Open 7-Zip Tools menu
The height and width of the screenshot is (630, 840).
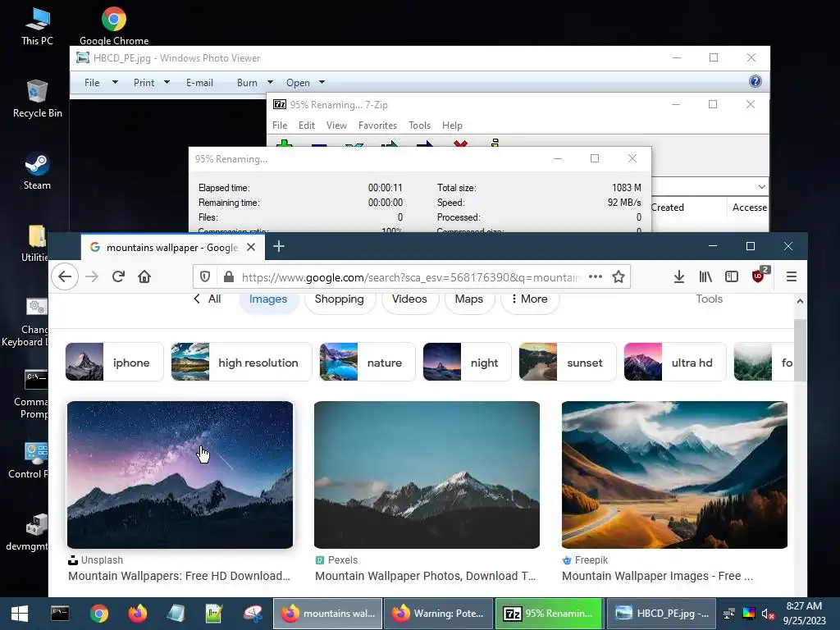coord(419,126)
